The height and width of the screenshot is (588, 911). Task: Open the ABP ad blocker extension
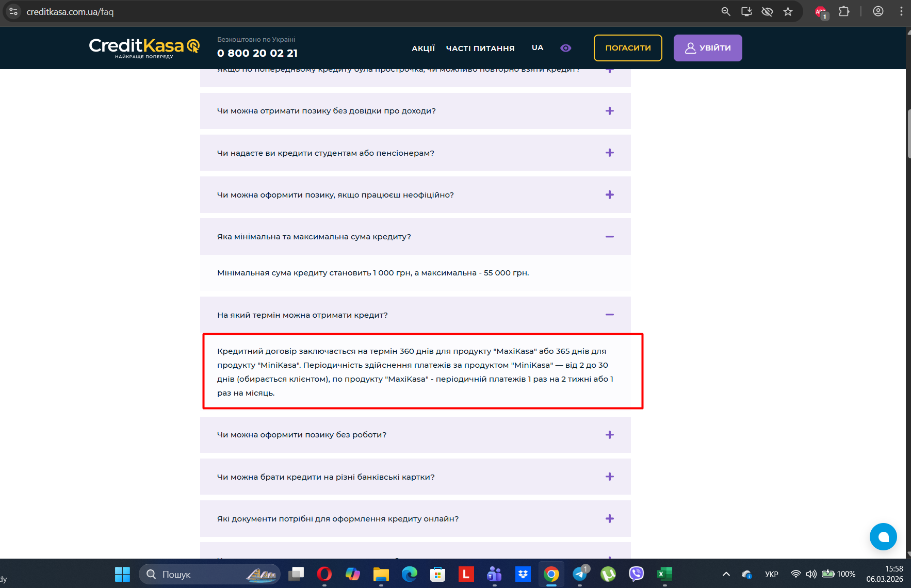click(x=821, y=12)
